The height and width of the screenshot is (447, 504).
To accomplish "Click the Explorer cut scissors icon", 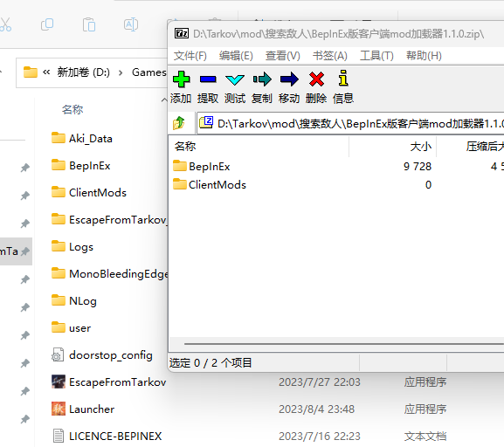I will (x=5, y=24).
